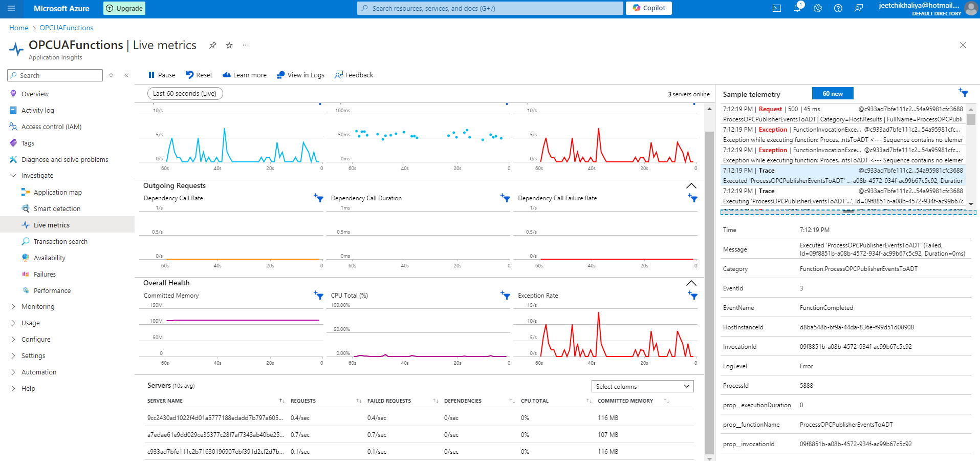Close the Live metrics blade
Screen dimensions: 980x461
tap(963, 45)
